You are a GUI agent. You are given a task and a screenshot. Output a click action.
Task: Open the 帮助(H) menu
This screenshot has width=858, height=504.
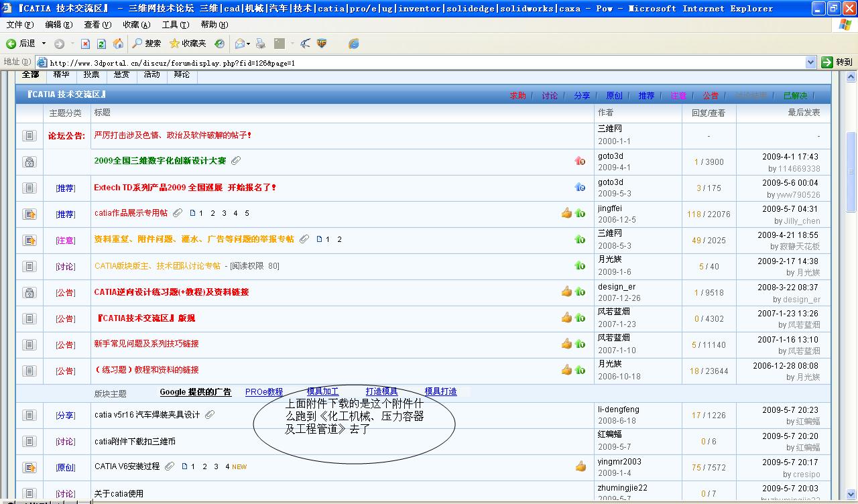coord(214,25)
